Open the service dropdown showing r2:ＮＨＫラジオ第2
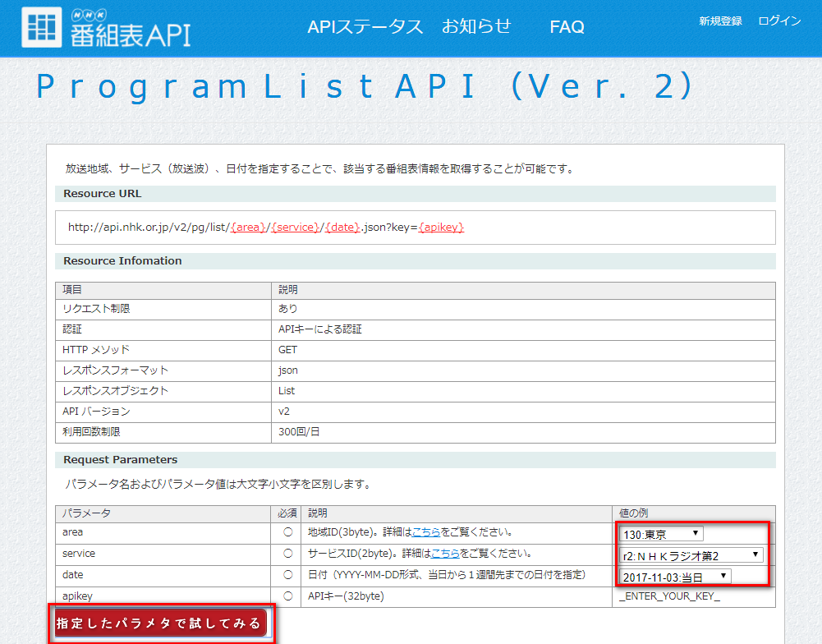Viewport: 822px width, 644px height. pos(694,554)
